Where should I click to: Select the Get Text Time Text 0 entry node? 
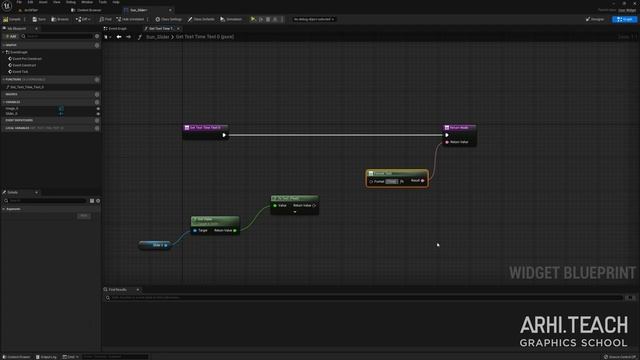point(205,132)
